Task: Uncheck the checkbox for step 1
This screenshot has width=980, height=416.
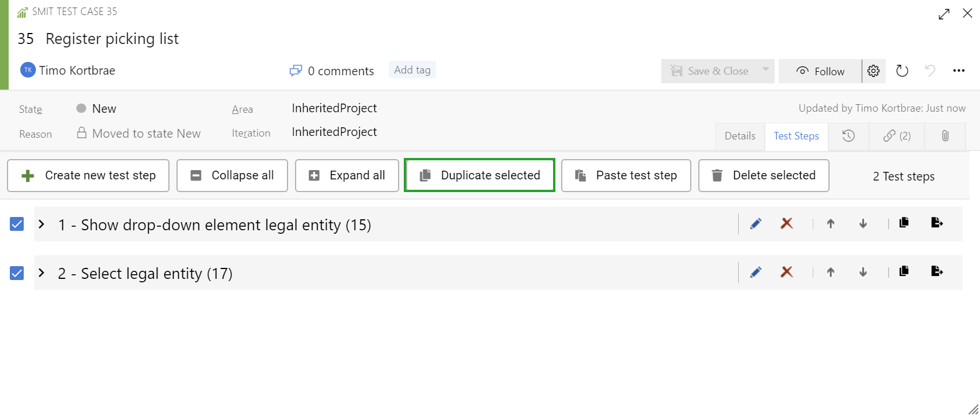Action: click(x=17, y=224)
